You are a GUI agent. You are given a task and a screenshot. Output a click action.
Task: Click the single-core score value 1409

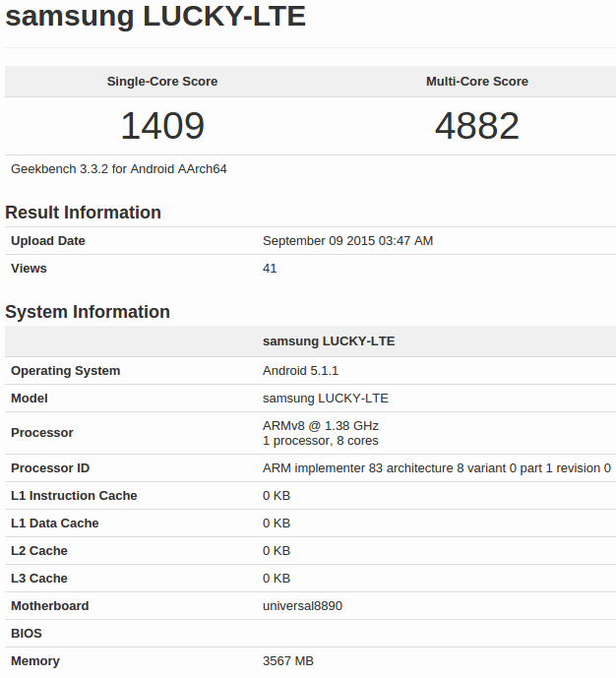[x=162, y=126]
